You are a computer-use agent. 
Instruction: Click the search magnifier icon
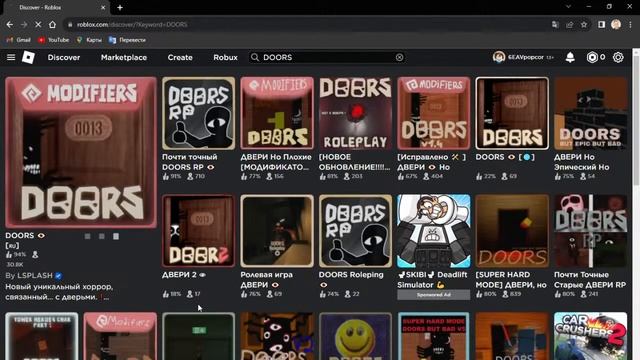click(255, 58)
